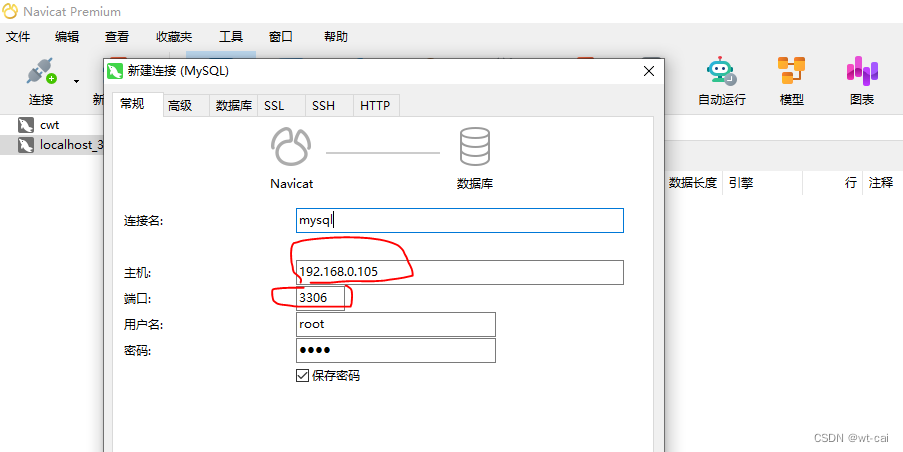The height and width of the screenshot is (452, 903).
Task: Open the 文件 menu
Action: pyautogui.click(x=18, y=37)
